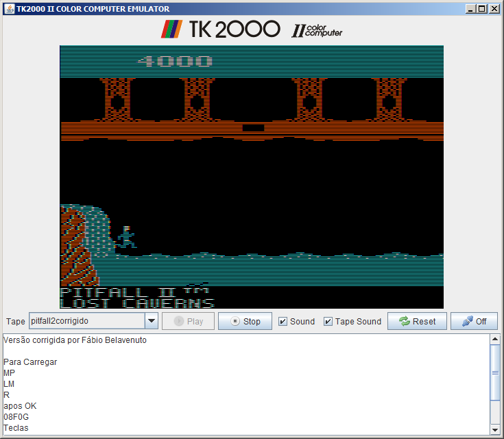Image resolution: width=504 pixels, height=439 pixels.
Task: Open the Tape dropdown arrow
Action: 152,321
